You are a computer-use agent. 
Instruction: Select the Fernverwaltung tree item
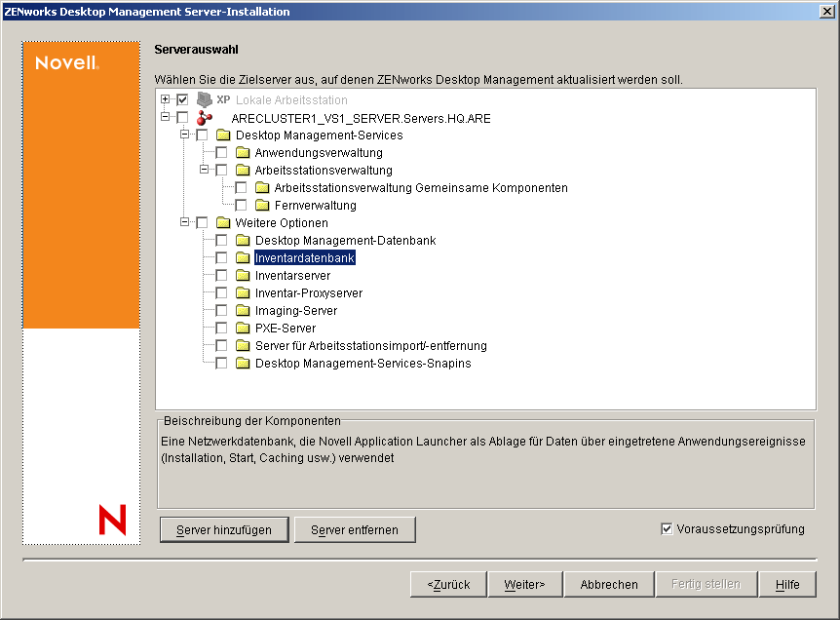315,206
